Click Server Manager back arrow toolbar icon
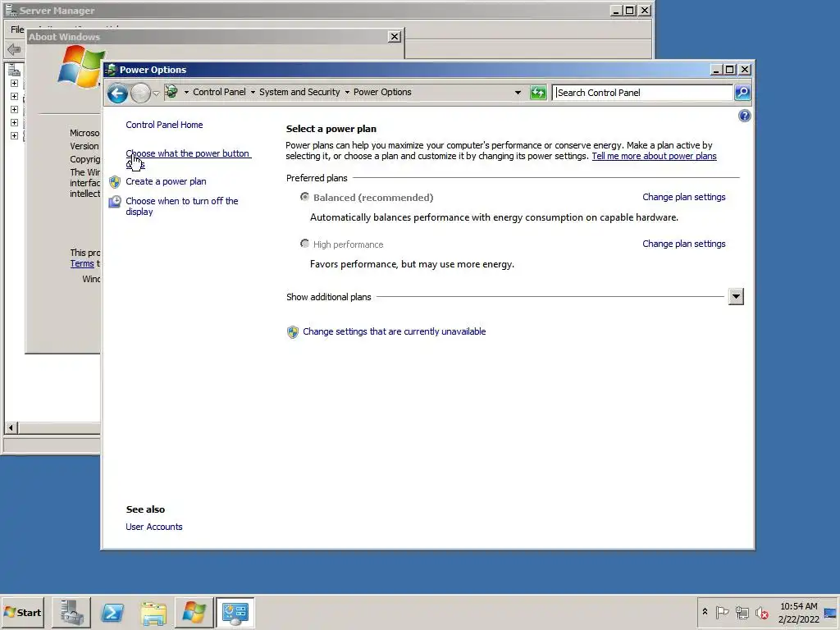Viewport: 840px width, 630px height. [x=14, y=50]
